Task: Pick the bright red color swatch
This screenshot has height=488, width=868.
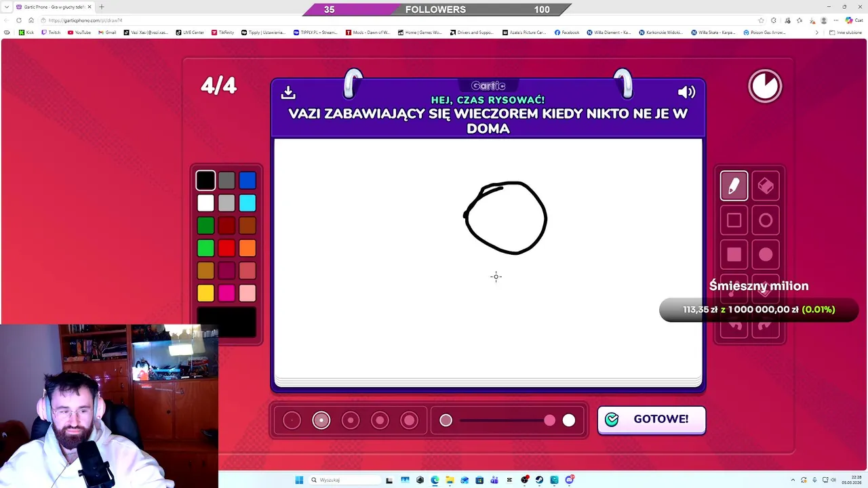Action: coord(226,248)
